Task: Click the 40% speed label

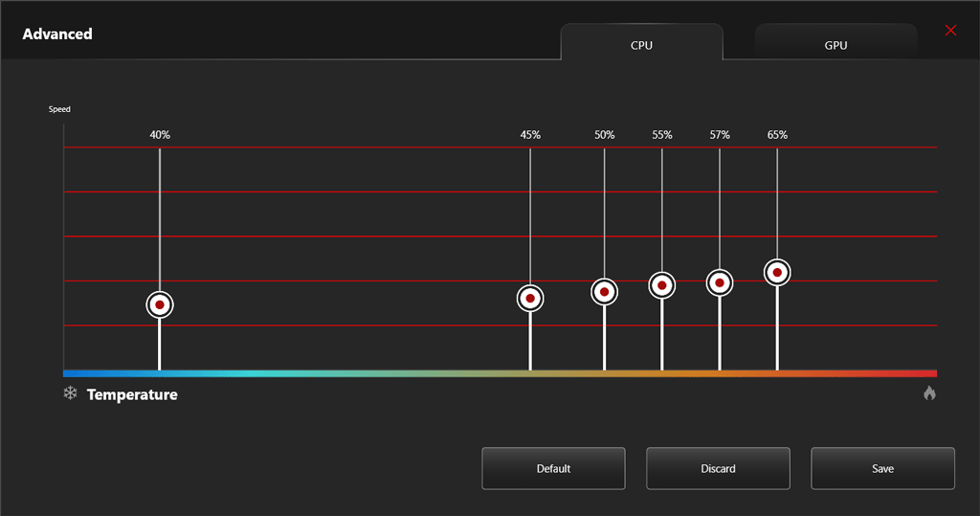Action: 160,135
